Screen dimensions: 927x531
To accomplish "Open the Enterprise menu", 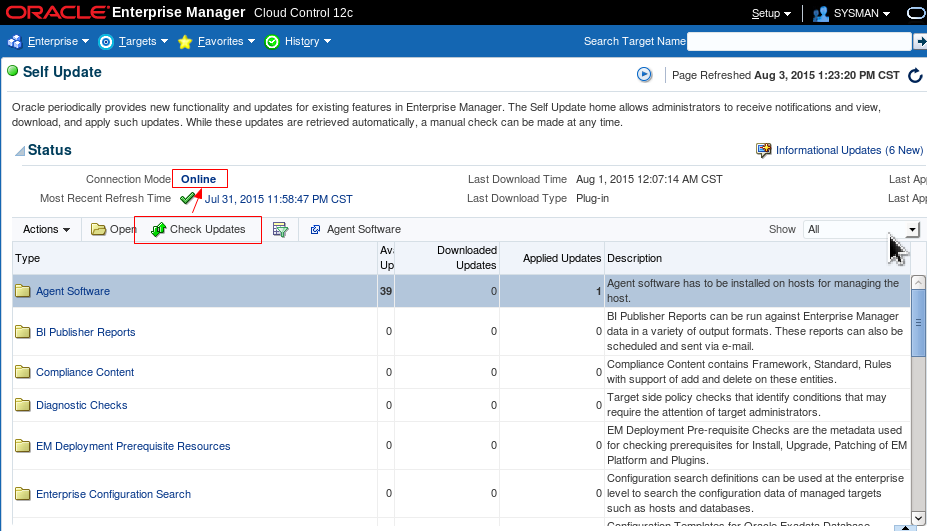I will tap(59, 41).
